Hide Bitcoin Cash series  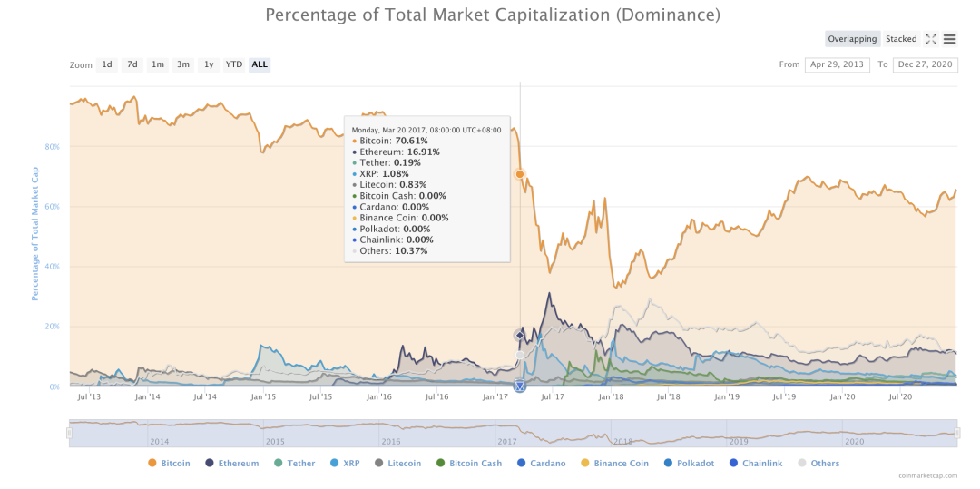point(469,464)
